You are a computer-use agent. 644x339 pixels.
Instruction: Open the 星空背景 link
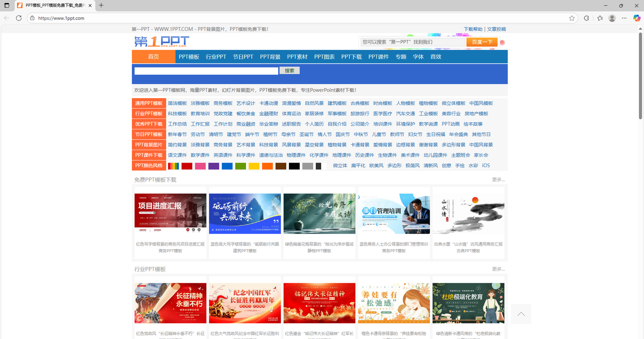(x=314, y=145)
